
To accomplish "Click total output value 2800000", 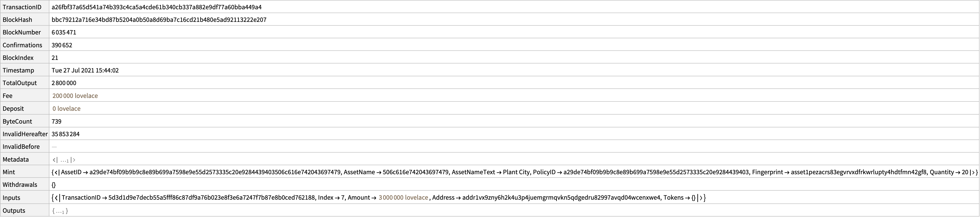I will click(64, 83).
